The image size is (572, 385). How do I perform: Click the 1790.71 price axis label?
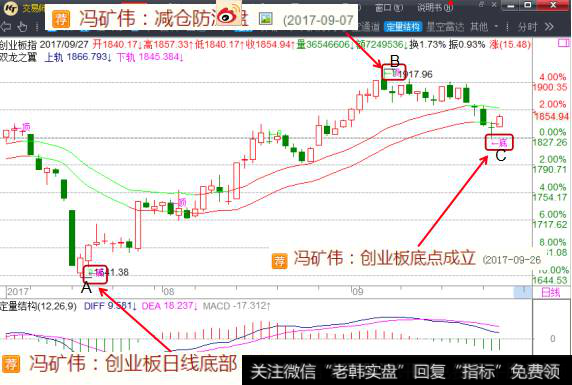pos(550,170)
